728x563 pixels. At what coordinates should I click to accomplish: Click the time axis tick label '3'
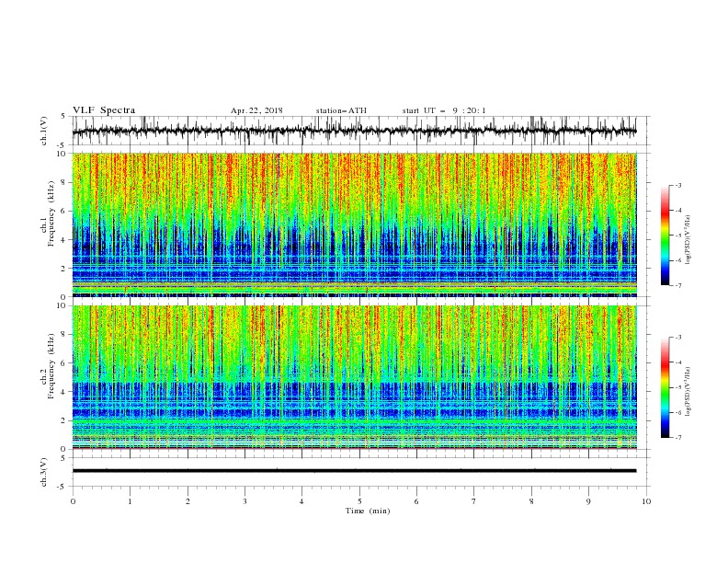[245, 501]
